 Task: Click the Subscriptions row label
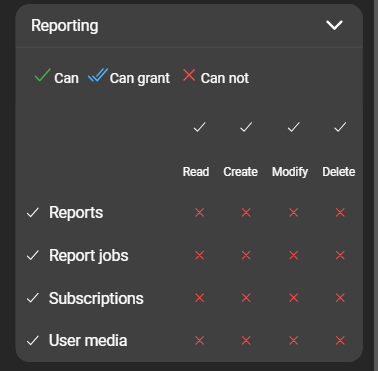[x=96, y=298]
